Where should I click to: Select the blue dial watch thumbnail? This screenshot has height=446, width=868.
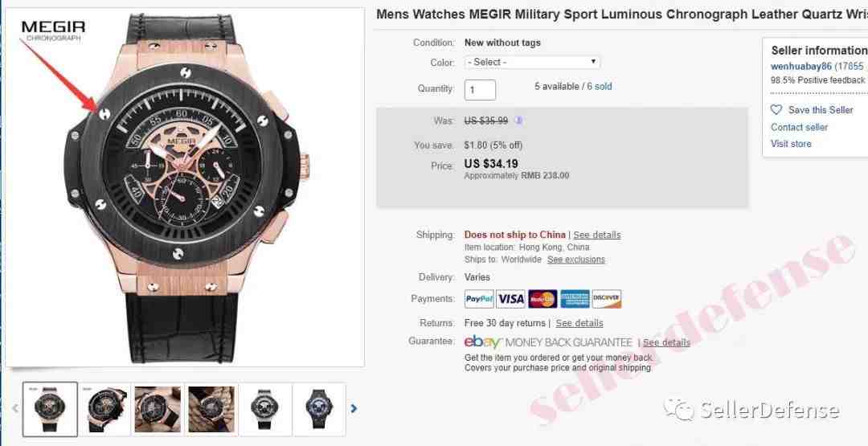[x=319, y=409]
